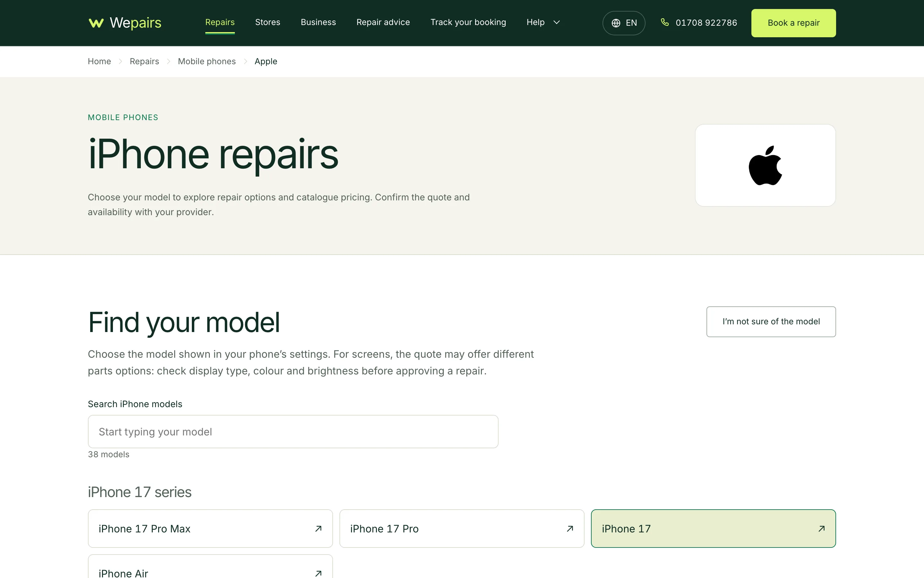
Task: Click the globe language icon
Action: 615,23
